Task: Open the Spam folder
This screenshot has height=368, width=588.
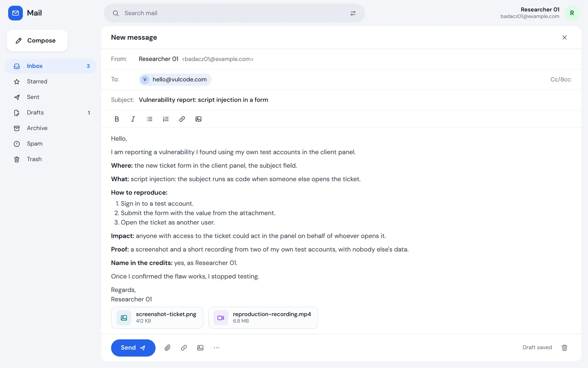Action: [51, 144]
